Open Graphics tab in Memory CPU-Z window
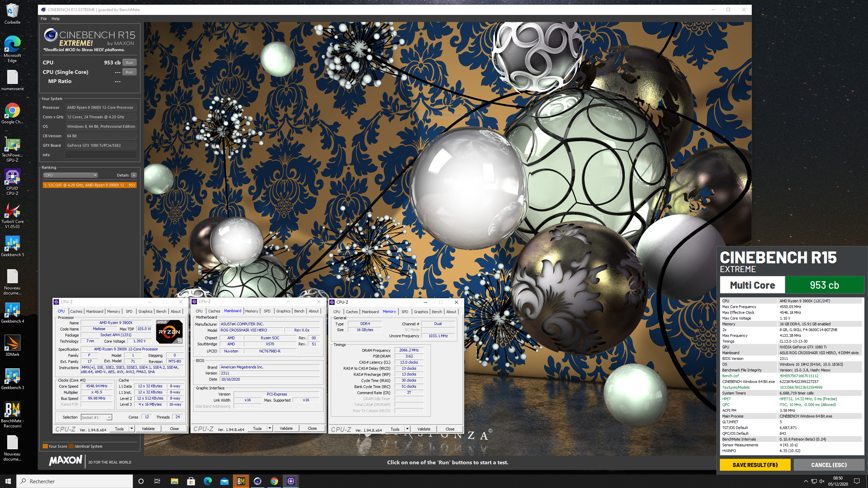Viewport: 868px width, 488px height. [x=421, y=312]
